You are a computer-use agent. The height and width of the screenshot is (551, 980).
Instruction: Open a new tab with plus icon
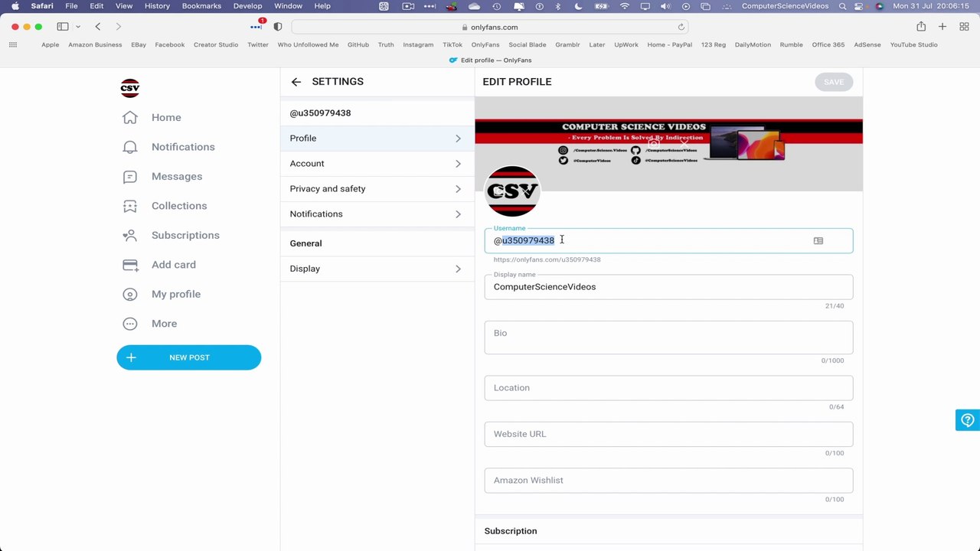(x=942, y=27)
